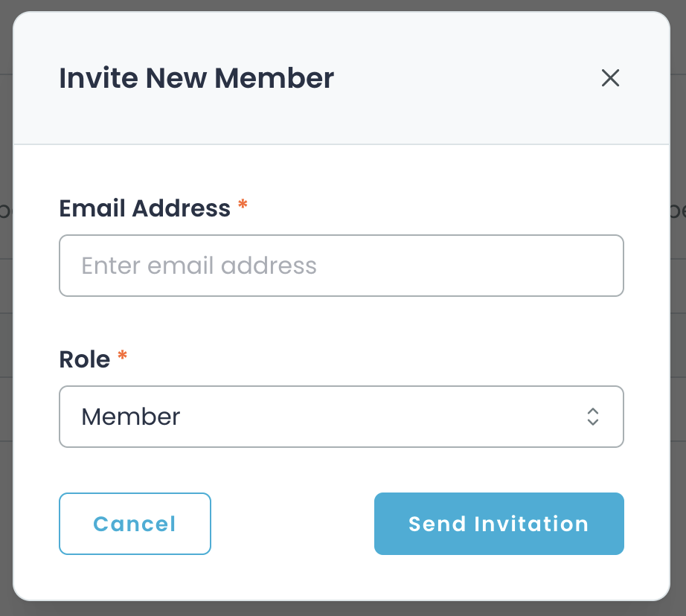686x616 pixels.
Task: Click the Invite New Member title
Action: pyautogui.click(x=196, y=78)
